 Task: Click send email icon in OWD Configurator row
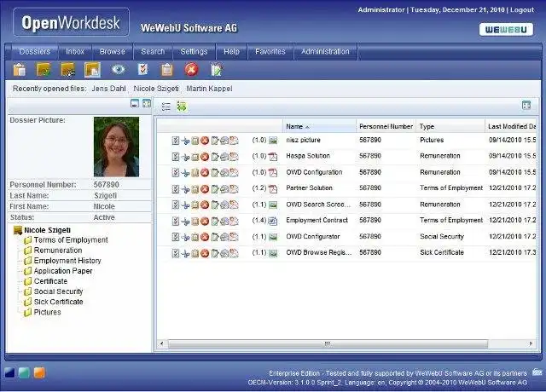coord(224,237)
